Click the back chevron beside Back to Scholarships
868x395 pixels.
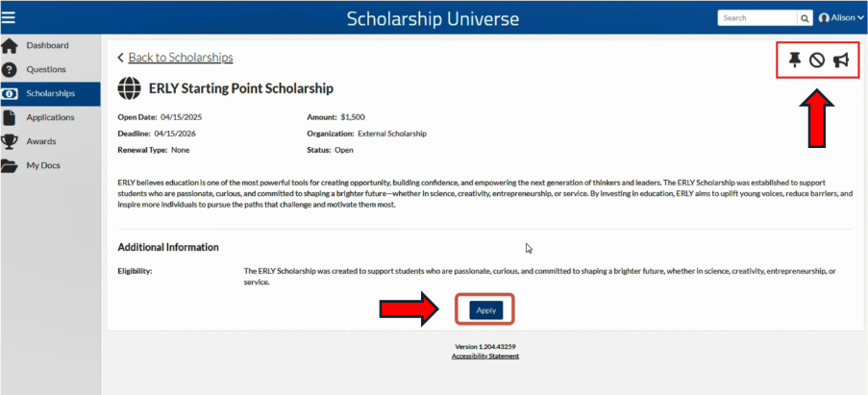121,58
